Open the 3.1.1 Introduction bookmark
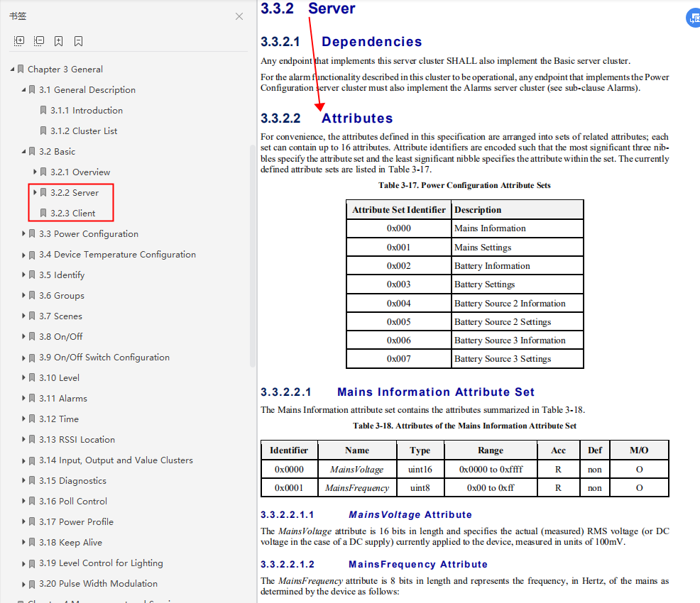700x603 pixels. 86,110
